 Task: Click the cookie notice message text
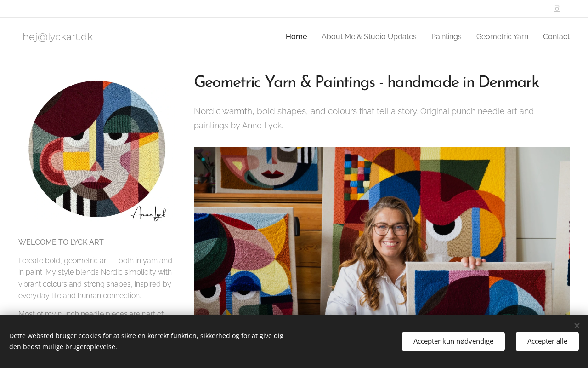pyautogui.click(x=146, y=341)
